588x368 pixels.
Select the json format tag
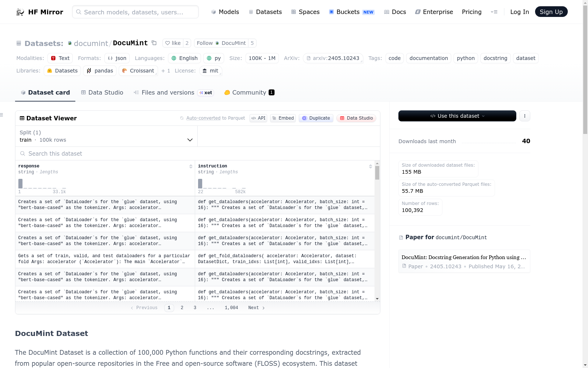tap(117, 58)
